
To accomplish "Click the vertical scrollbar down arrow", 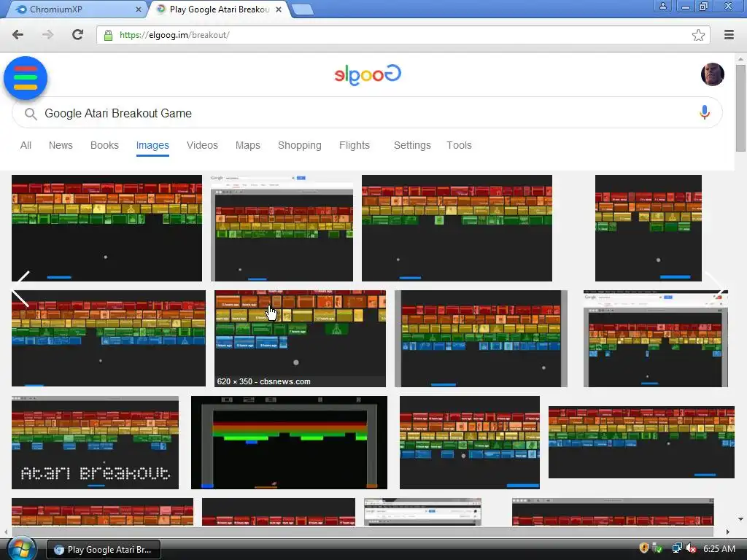I will (x=740, y=519).
